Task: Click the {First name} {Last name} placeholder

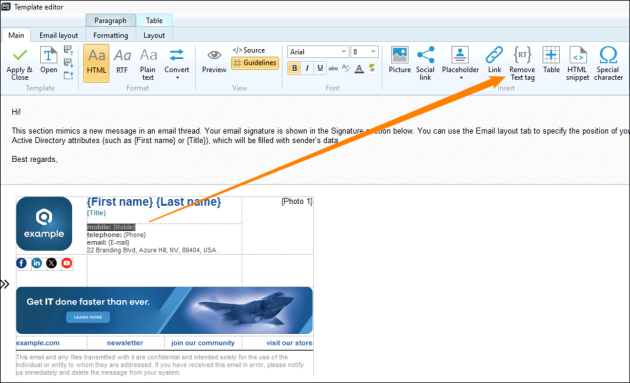Action: pos(154,202)
